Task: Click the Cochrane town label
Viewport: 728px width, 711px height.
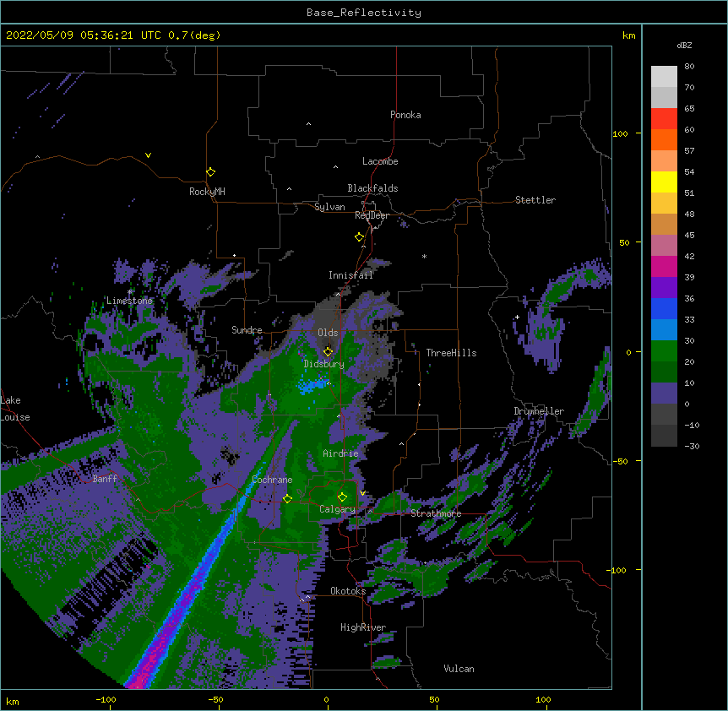Action: (273, 480)
